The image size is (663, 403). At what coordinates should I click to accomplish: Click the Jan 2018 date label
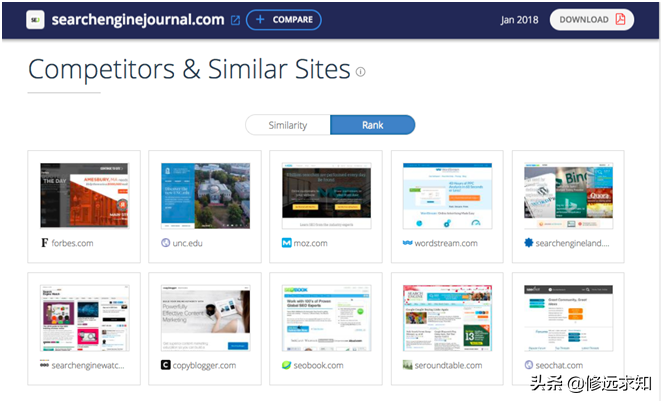[519, 20]
